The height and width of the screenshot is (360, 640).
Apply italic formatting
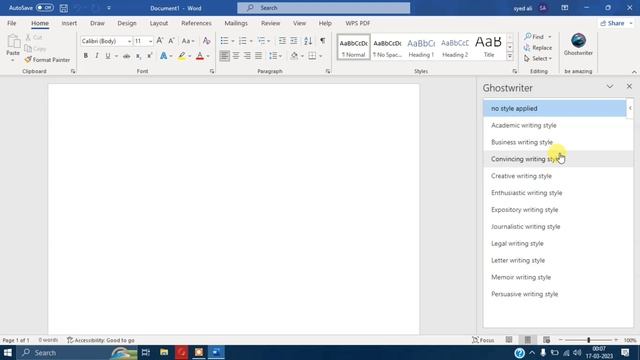point(97,56)
